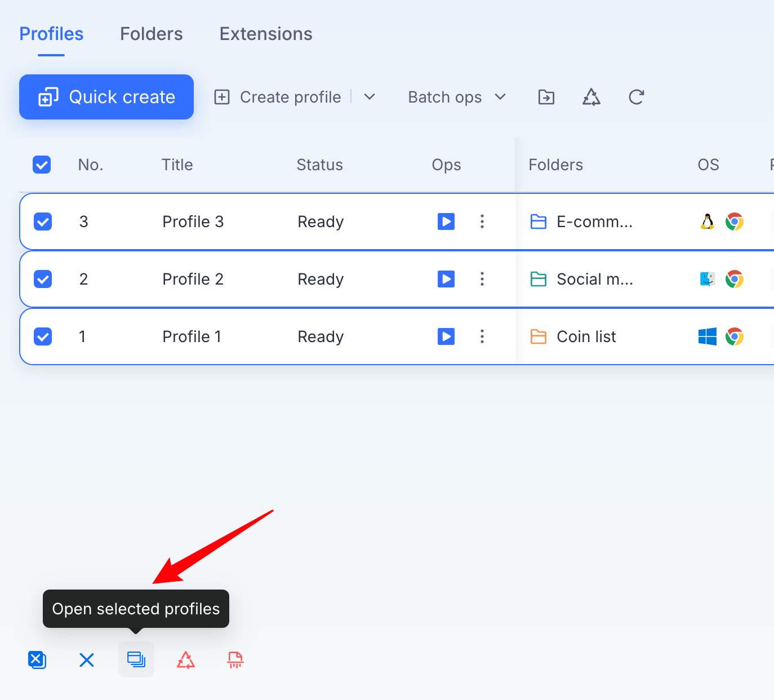Open the Extensions tab
Image resolution: width=774 pixels, height=700 pixels.
[266, 34]
